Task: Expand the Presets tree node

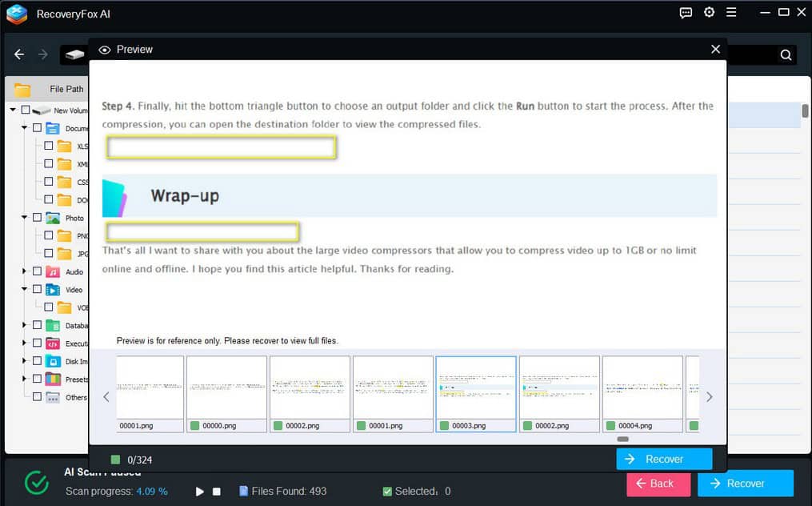Action: [24, 379]
